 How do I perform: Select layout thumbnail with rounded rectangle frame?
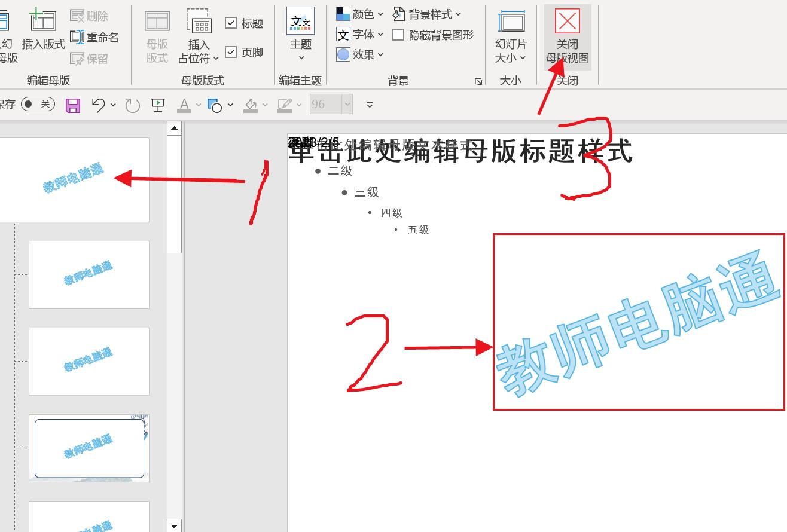(x=89, y=448)
